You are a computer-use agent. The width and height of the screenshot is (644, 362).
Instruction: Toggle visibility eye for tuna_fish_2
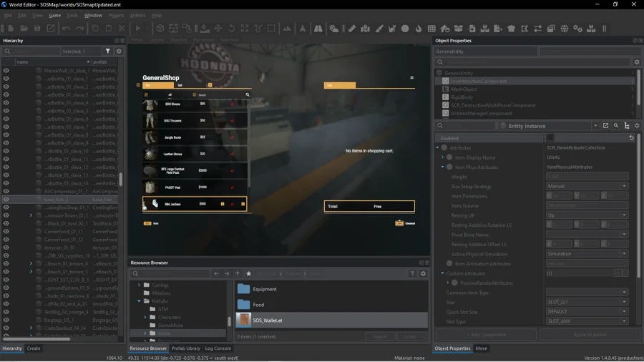click(x=6, y=199)
